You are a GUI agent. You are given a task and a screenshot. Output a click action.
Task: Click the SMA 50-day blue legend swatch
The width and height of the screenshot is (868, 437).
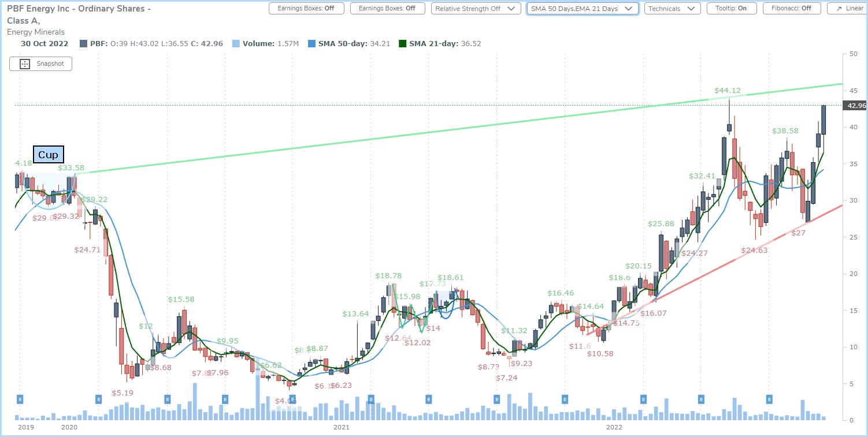312,44
